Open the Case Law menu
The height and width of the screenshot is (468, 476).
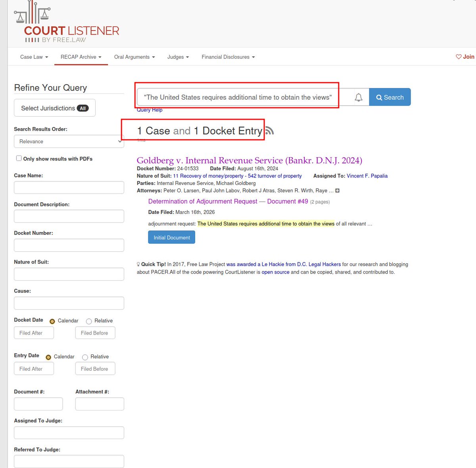click(x=34, y=57)
